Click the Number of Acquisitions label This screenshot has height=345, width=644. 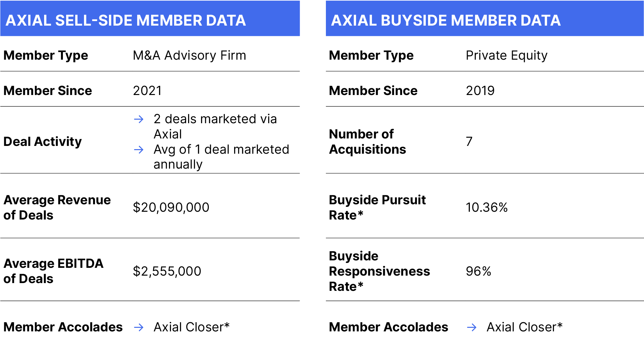pyautogui.click(x=367, y=142)
